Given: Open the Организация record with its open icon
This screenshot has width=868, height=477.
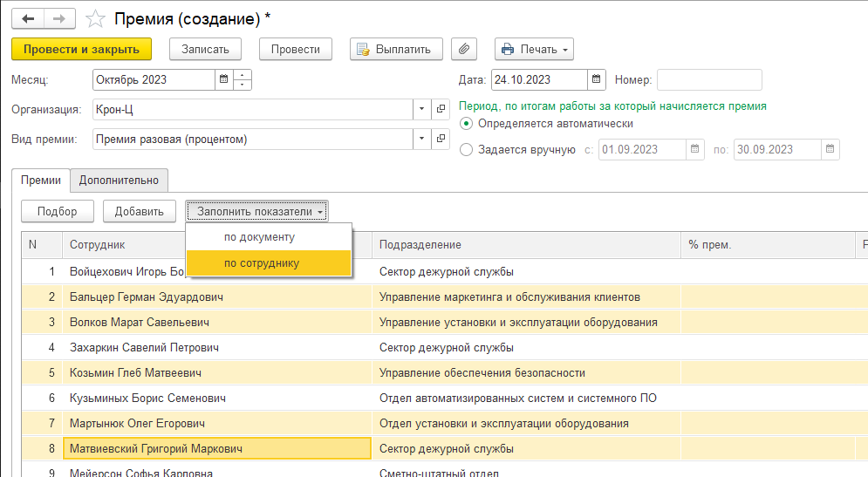Looking at the screenshot, I should [x=441, y=109].
